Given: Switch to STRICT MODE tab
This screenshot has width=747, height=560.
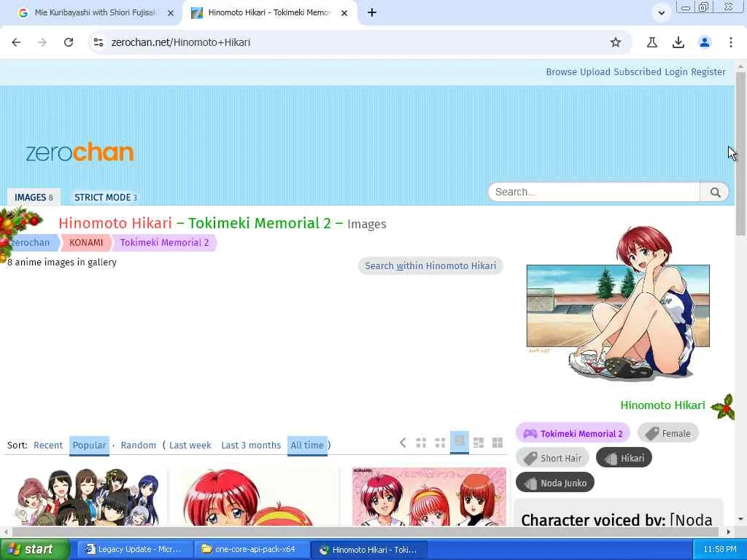Looking at the screenshot, I should point(105,197).
